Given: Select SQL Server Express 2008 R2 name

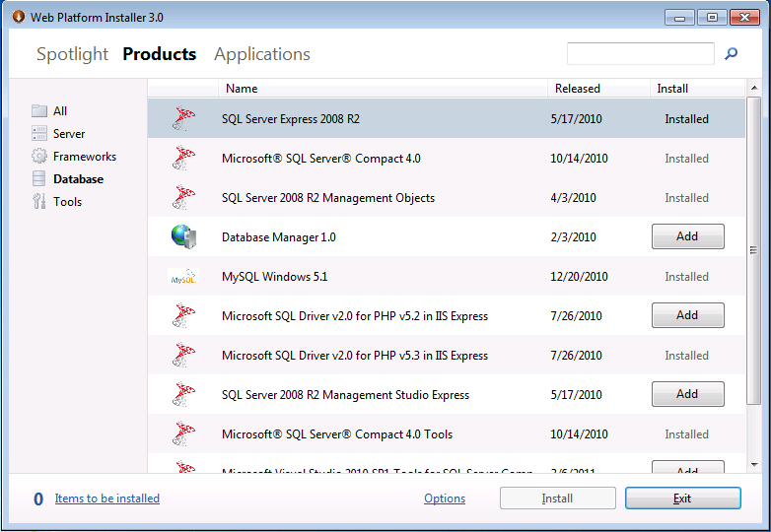Looking at the screenshot, I should click(291, 119).
